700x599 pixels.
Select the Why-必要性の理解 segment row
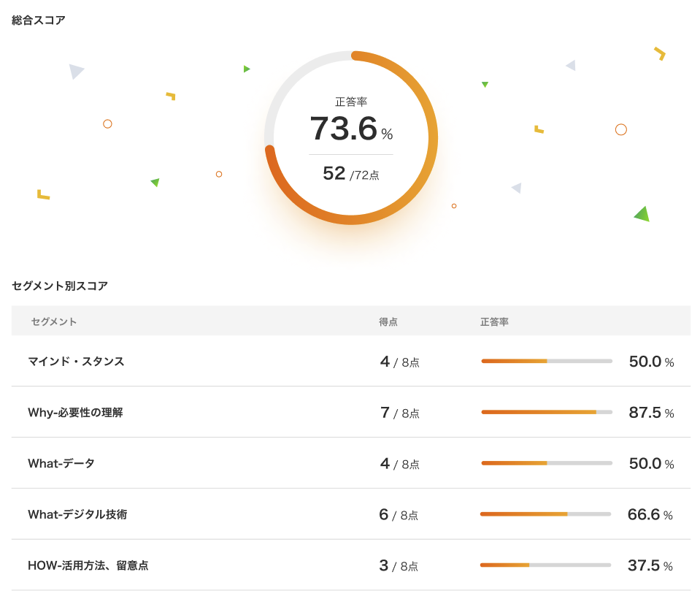[75, 411]
